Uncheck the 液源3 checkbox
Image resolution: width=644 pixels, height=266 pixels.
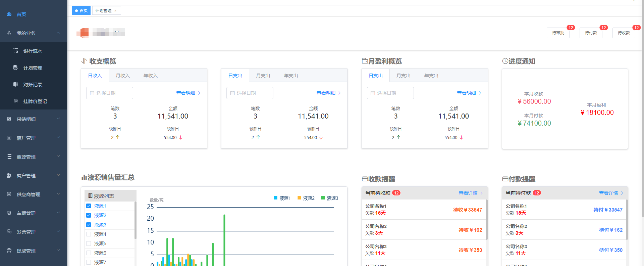tap(89, 225)
